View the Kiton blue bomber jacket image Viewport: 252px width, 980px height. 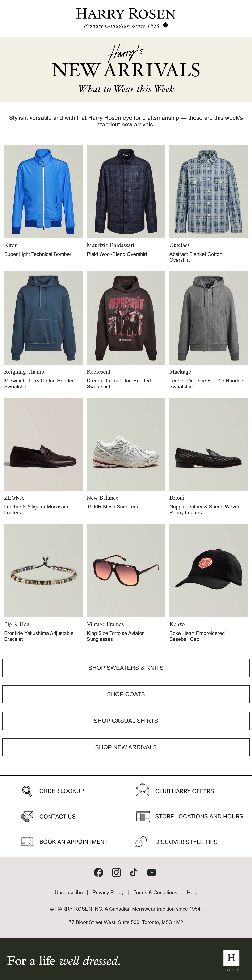(x=43, y=191)
